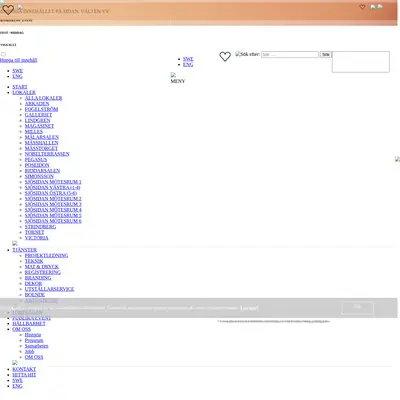Open the Samarbeten link
Image resolution: width=400 pixels, height=400 pixels.
[x=36, y=346]
